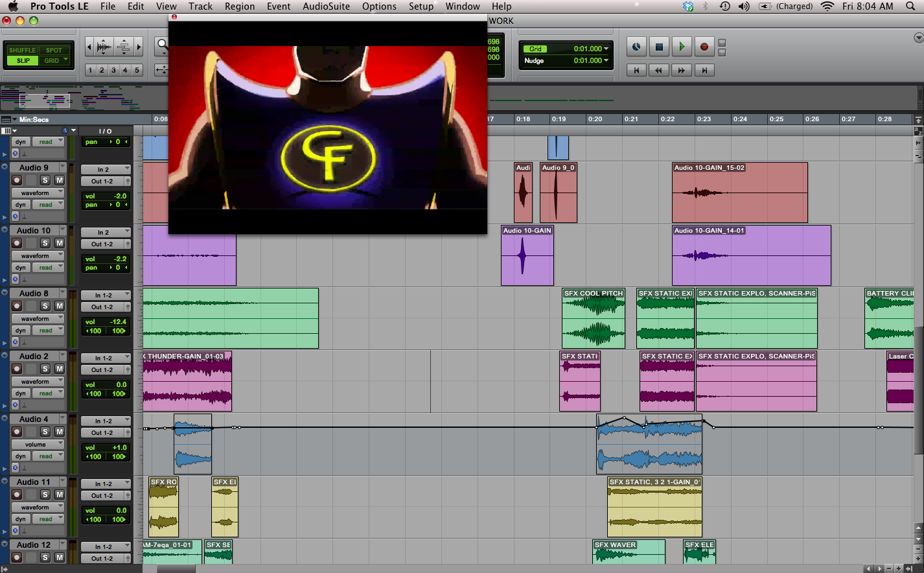This screenshot has width=924, height=573.
Task: Click the Audio 2 'dyn' voice button
Action: [x=21, y=393]
